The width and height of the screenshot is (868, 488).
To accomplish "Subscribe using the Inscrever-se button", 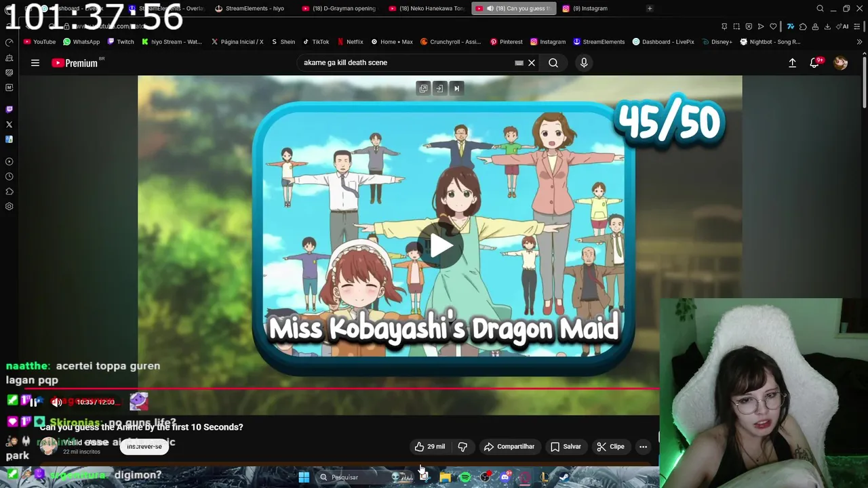I will coord(144,447).
